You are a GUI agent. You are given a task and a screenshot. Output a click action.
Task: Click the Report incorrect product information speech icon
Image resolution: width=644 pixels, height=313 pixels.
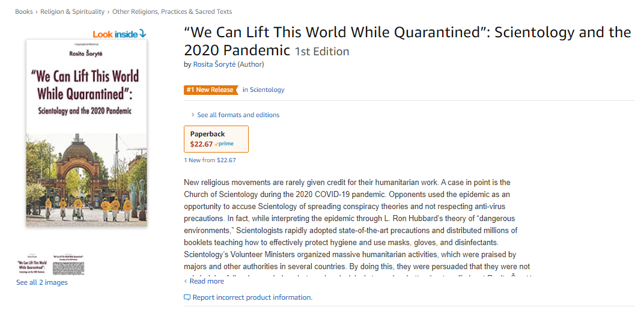[x=187, y=297]
